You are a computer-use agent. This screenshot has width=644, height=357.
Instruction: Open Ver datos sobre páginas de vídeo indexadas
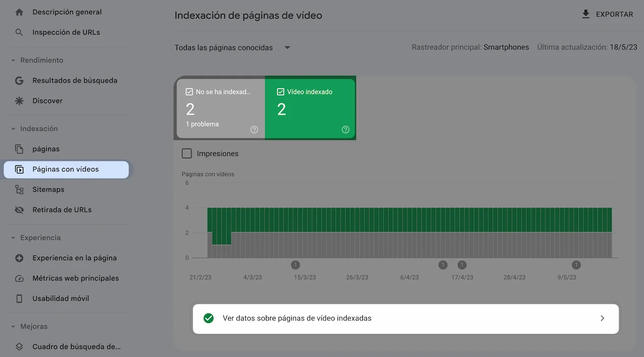tap(405, 318)
